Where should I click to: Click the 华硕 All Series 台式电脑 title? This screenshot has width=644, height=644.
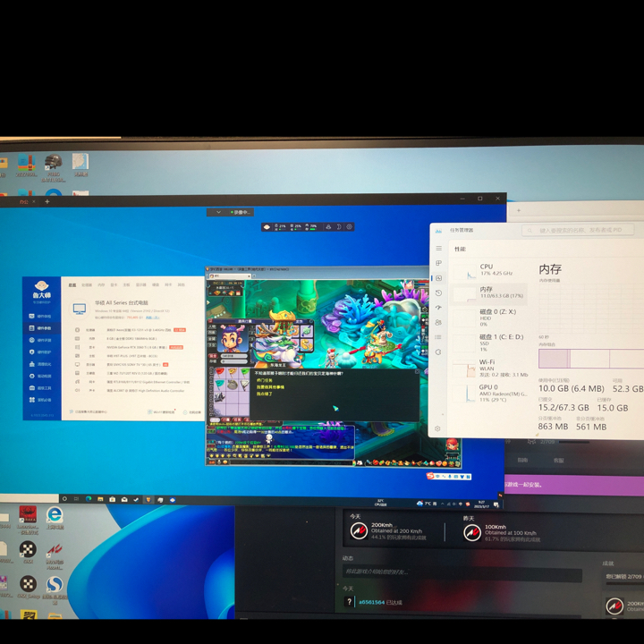click(122, 302)
